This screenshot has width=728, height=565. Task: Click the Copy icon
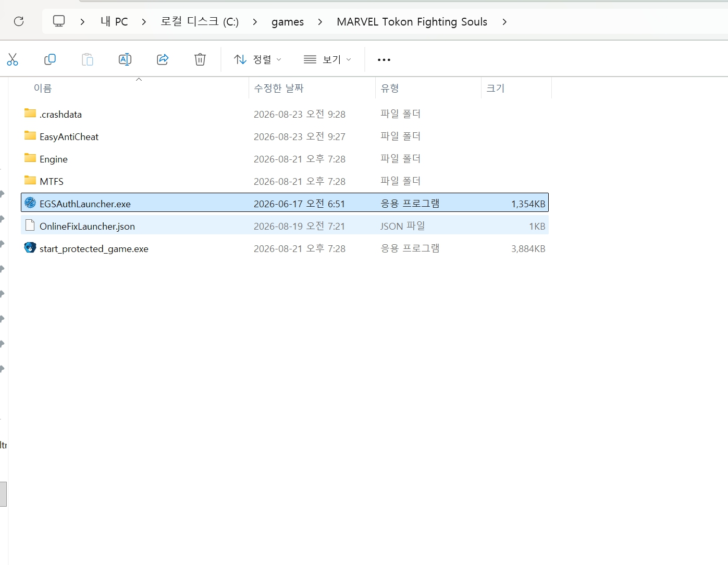click(x=50, y=59)
